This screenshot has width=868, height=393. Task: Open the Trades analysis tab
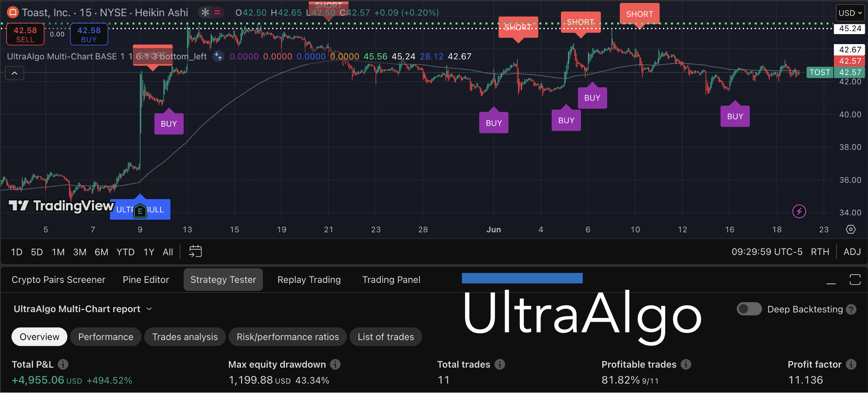185,337
